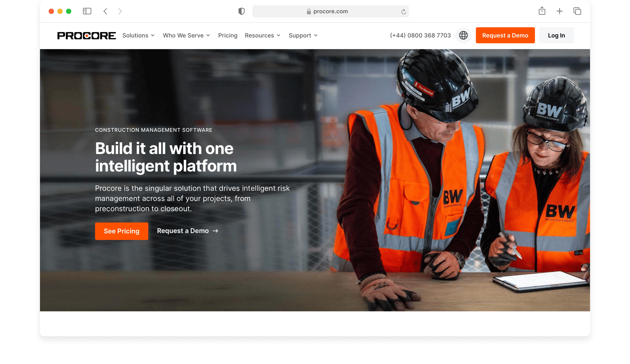Show tab overview icon
The width and height of the screenshot is (630, 364).
point(577,11)
